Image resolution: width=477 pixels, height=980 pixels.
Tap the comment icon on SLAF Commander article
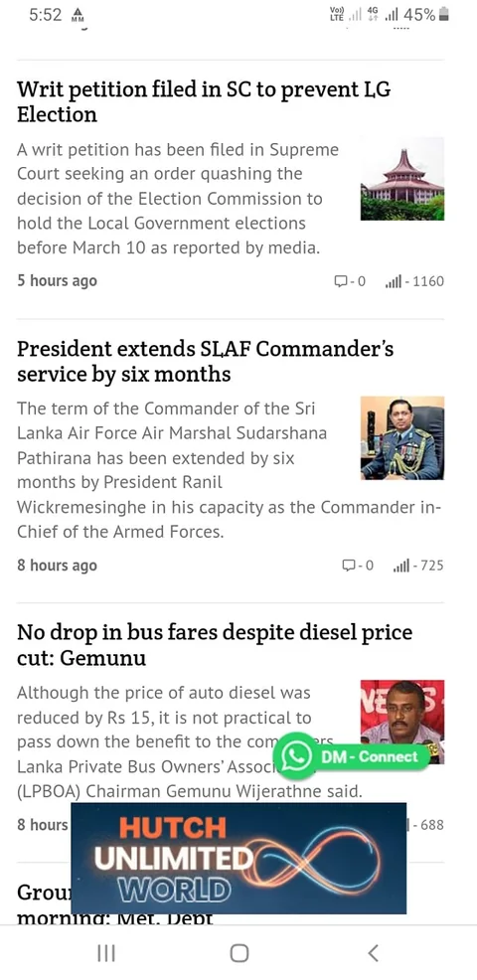click(x=348, y=566)
